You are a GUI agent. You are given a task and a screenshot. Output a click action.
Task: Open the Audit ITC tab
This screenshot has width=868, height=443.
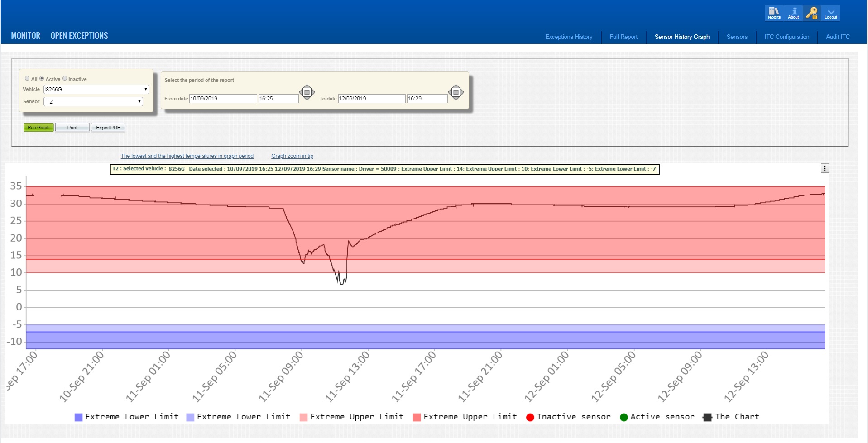coord(838,37)
